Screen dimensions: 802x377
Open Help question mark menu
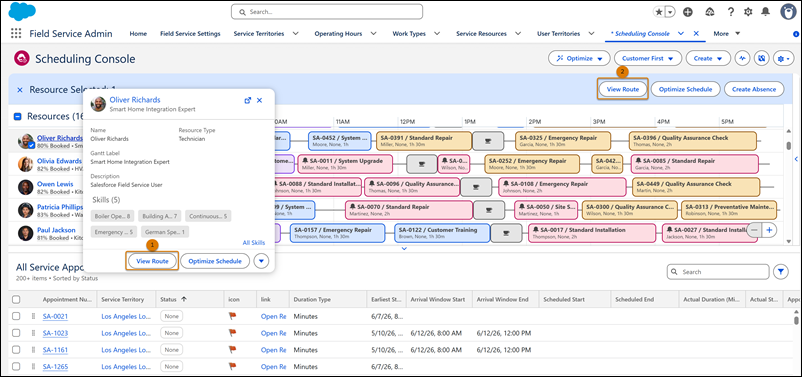click(x=731, y=12)
